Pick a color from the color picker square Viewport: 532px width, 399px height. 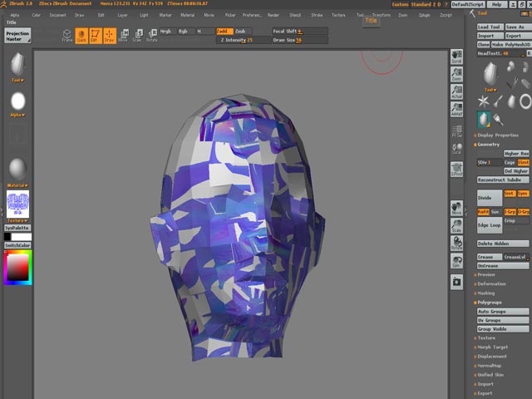click(x=17, y=268)
